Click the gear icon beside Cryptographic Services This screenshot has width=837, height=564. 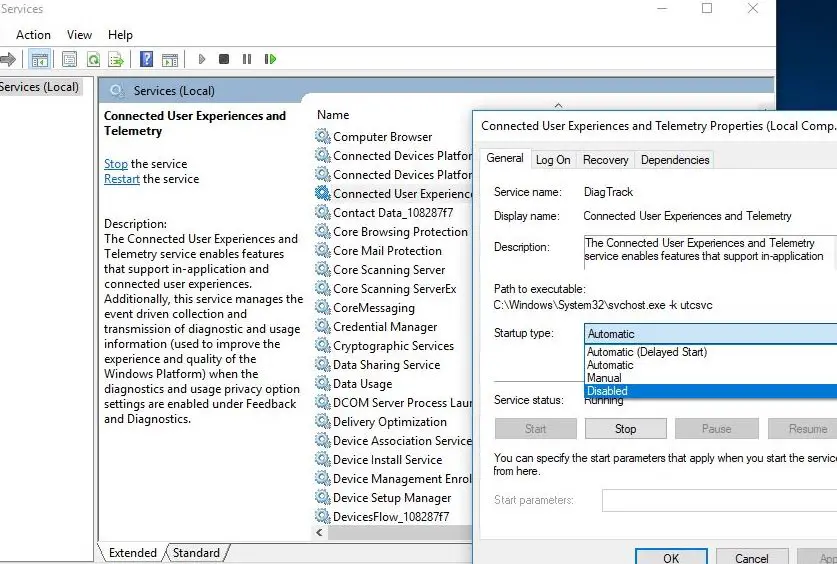(x=322, y=345)
